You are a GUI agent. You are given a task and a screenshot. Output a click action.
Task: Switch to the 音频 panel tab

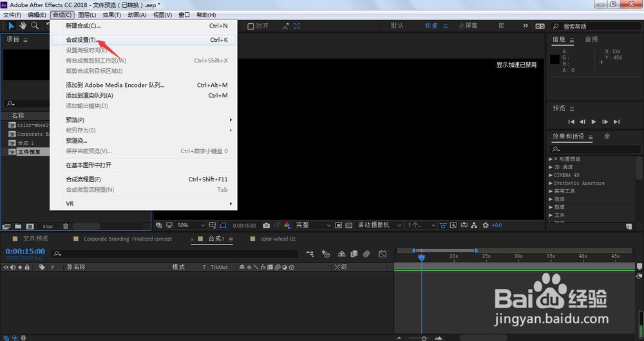point(591,39)
